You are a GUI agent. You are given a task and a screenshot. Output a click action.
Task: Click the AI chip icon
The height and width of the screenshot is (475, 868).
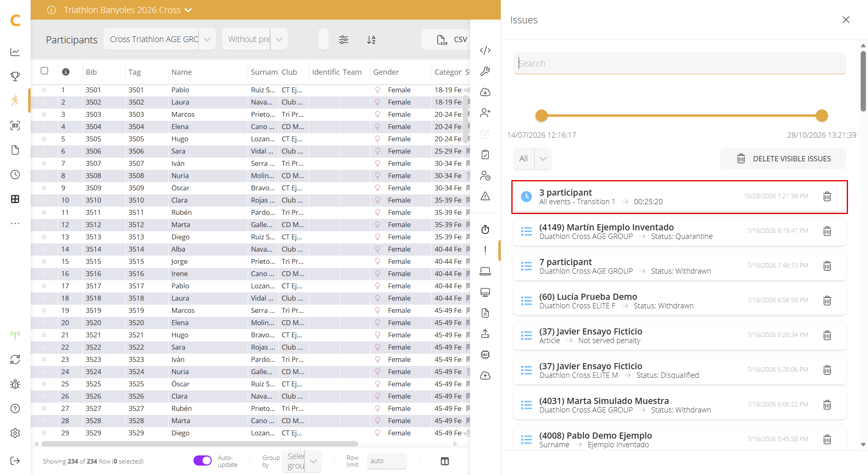click(x=485, y=355)
